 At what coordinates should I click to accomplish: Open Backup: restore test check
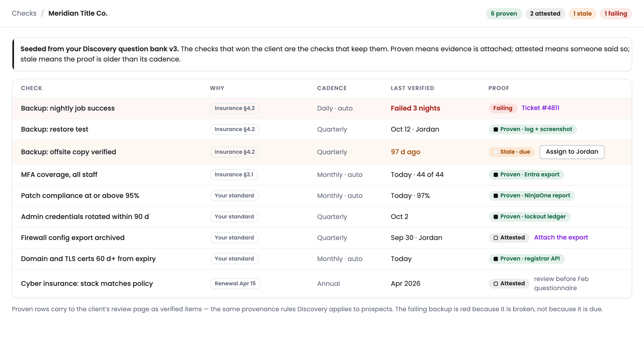tap(54, 129)
